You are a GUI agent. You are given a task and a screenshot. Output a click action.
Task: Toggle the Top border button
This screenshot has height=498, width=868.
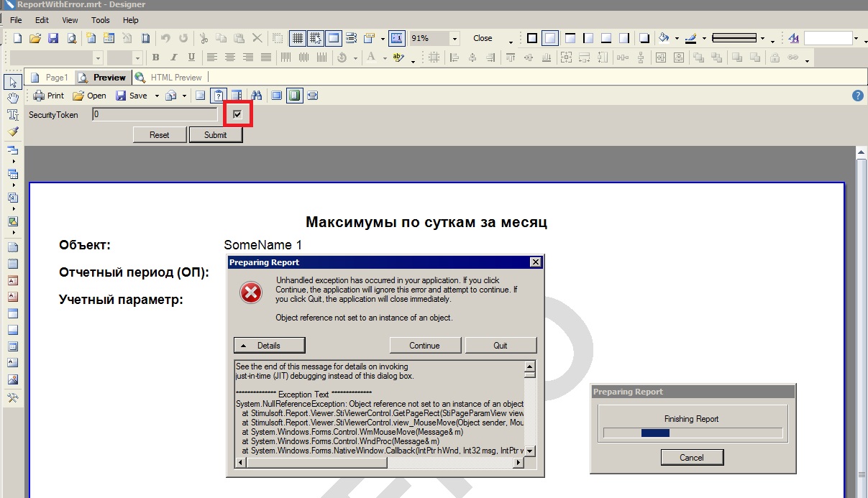pos(570,38)
